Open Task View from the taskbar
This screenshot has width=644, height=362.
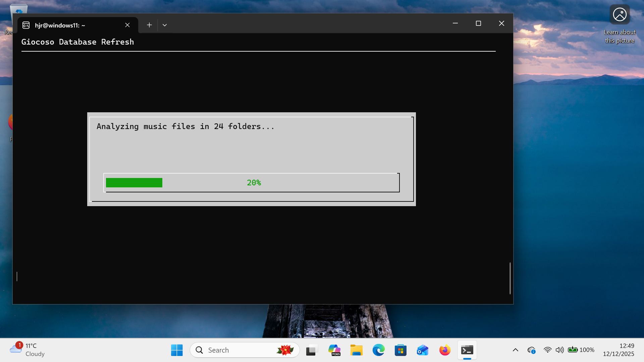[312, 350]
